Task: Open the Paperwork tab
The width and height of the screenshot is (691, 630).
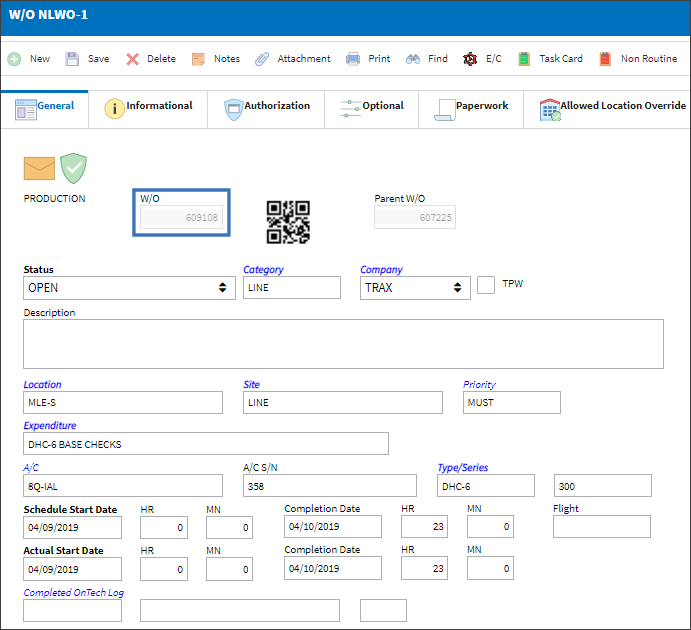Action: point(471,110)
